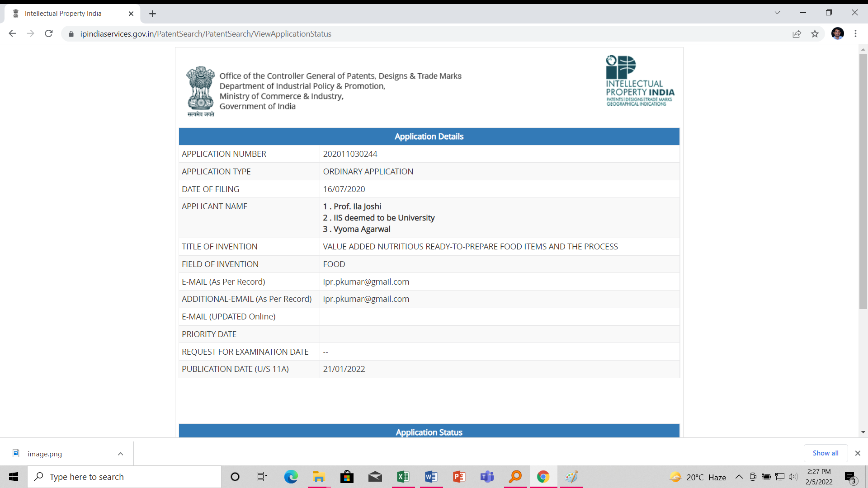Click the share page icon
Screen dimensions: 868x488
(x=797, y=33)
